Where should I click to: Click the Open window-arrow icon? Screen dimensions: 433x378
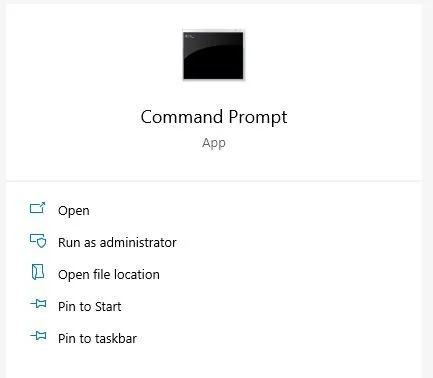click(37, 208)
